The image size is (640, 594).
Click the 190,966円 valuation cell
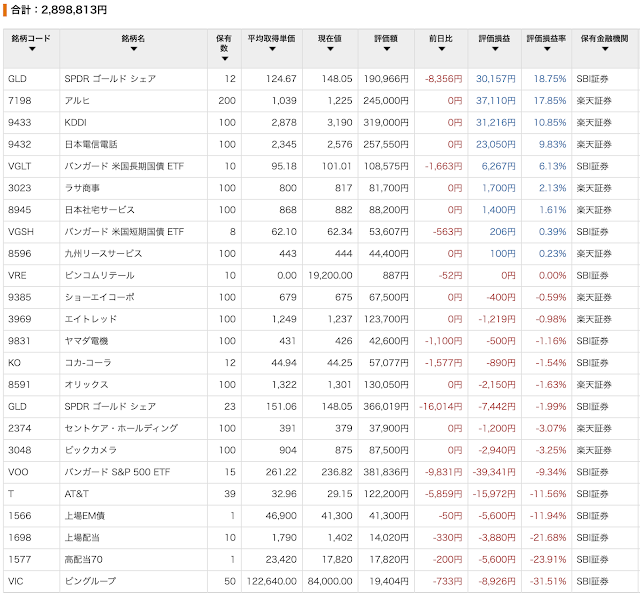(386, 79)
